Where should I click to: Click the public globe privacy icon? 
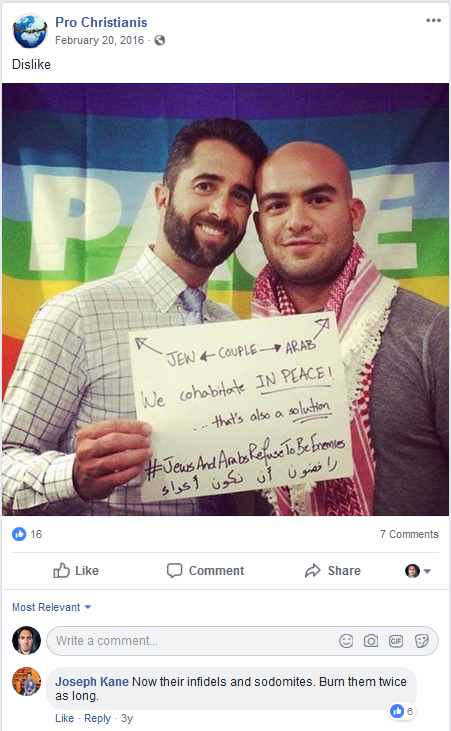coord(160,40)
